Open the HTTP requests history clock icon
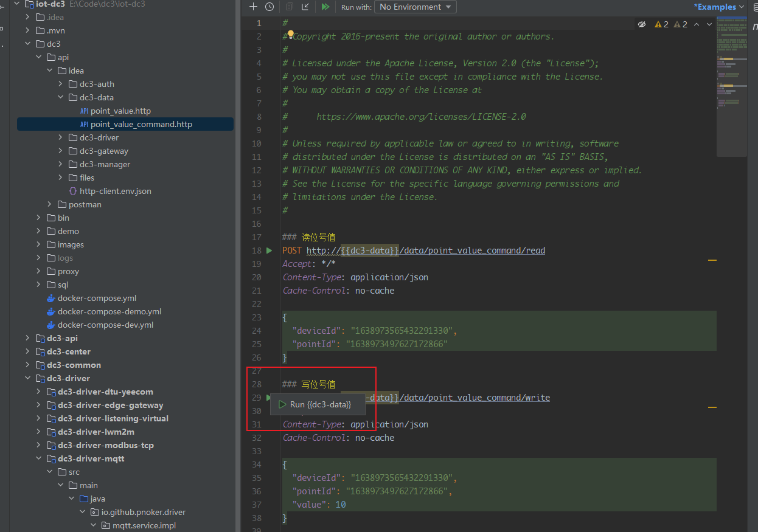 click(x=269, y=7)
